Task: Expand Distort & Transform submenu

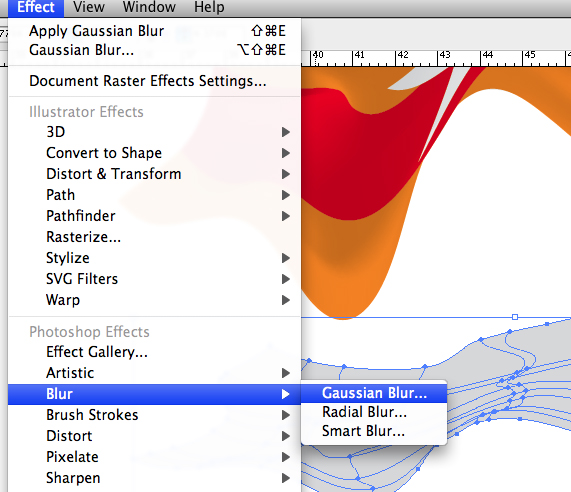Action: (154, 174)
